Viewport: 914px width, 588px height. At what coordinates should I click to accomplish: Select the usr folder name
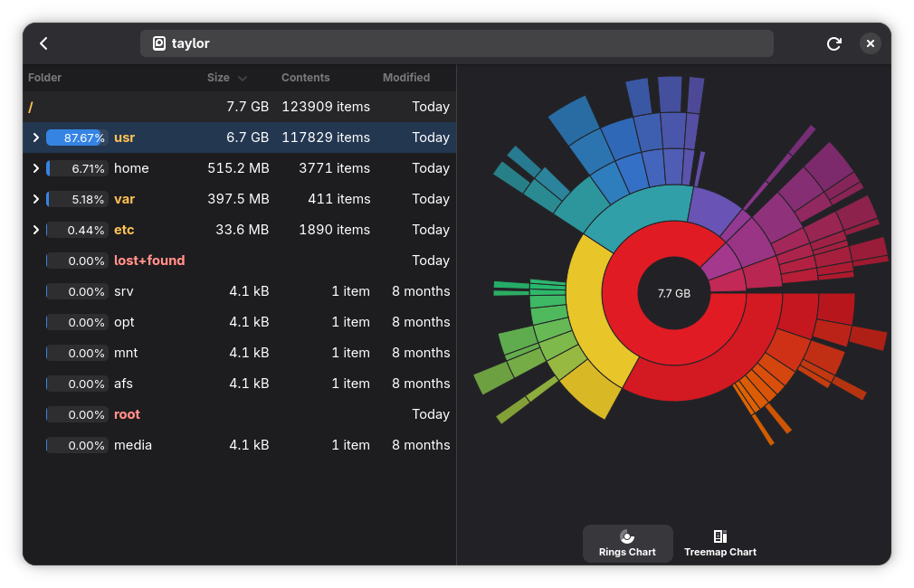(x=124, y=138)
